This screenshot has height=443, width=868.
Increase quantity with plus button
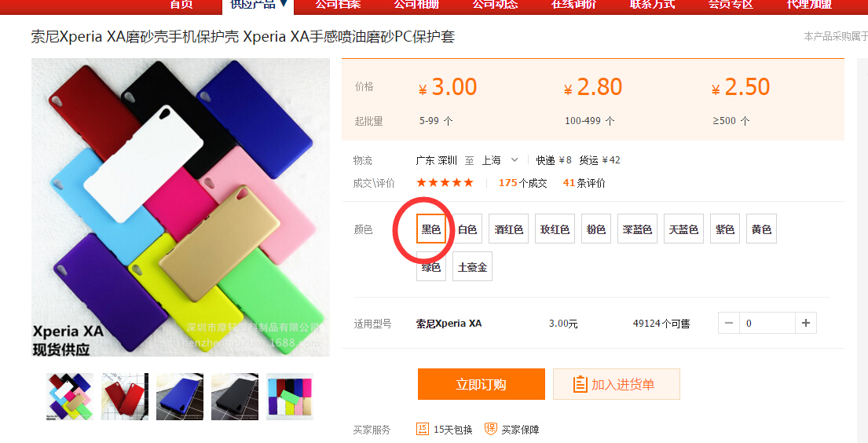[x=806, y=323]
